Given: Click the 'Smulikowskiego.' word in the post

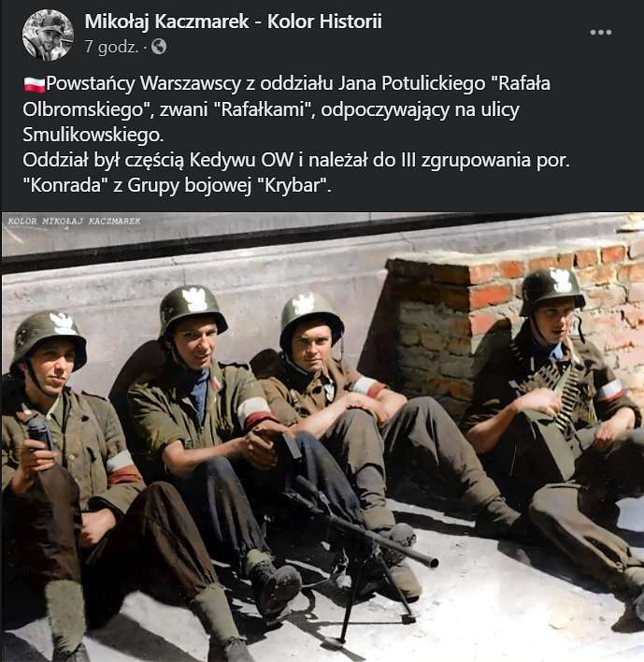Looking at the screenshot, I should pos(93,135).
